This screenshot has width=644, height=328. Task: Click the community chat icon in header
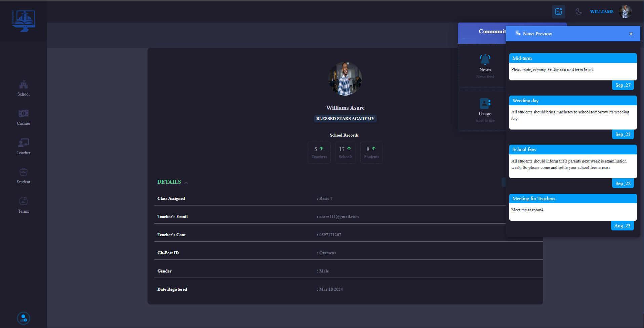558,12
